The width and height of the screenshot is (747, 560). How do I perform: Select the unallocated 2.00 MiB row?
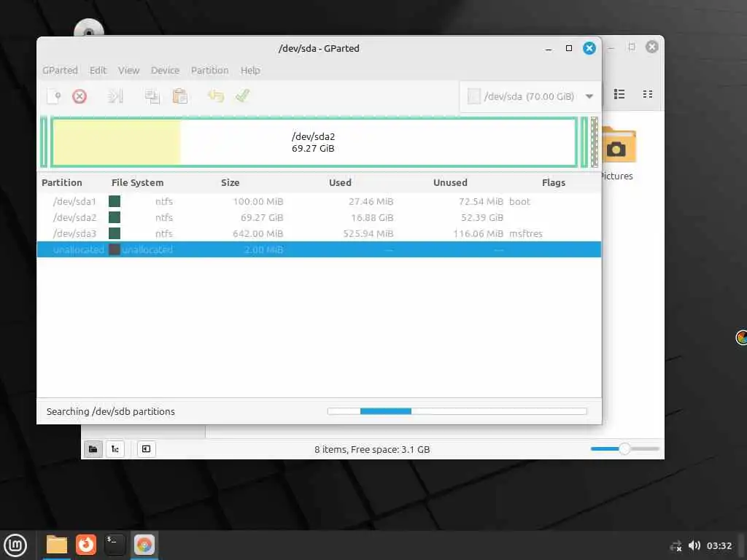pyautogui.click(x=319, y=249)
